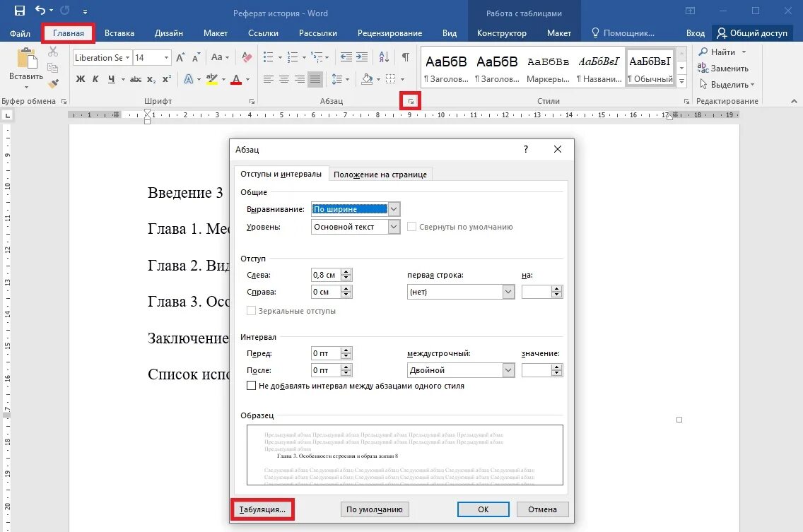The height and width of the screenshot is (532, 803).
Task: Open the Ссылки ribbon tab
Action: [263, 33]
